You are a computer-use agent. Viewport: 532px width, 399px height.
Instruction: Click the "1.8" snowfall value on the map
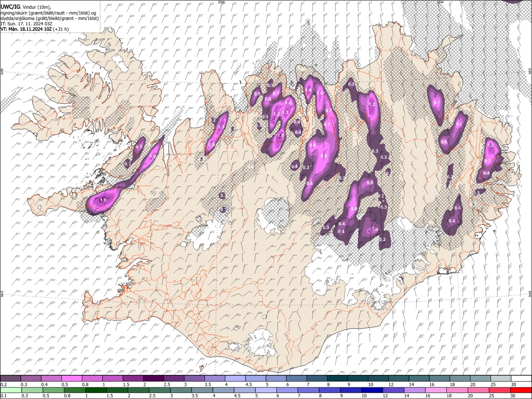(281, 135)
